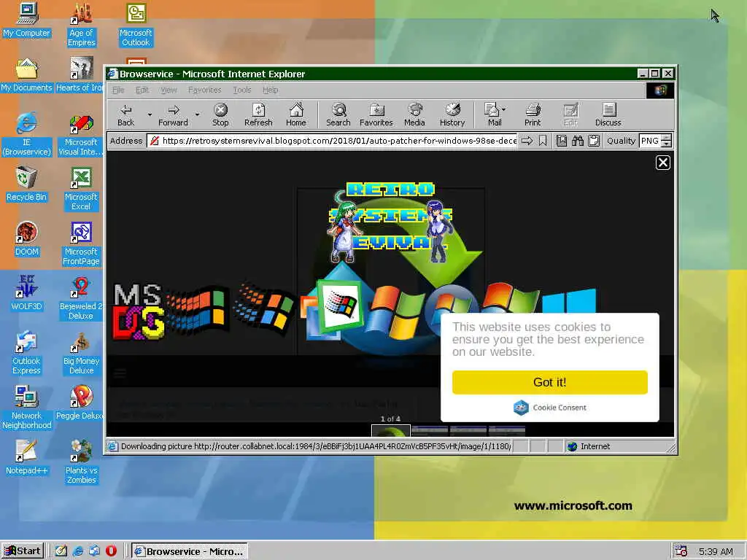Click Show Desktop quick launch icon
The height and width of the screenshot is (560, 747).
click(61, 551)
